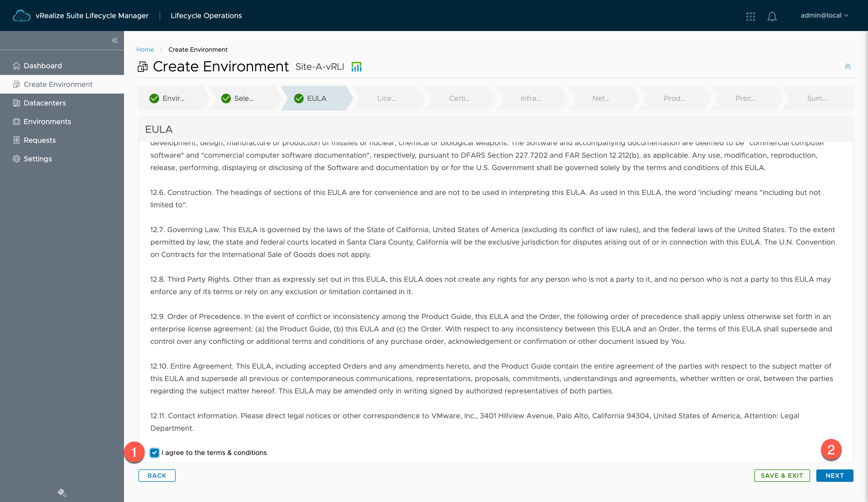
Task: Open the notifications bell
Action: click(772, 16)
